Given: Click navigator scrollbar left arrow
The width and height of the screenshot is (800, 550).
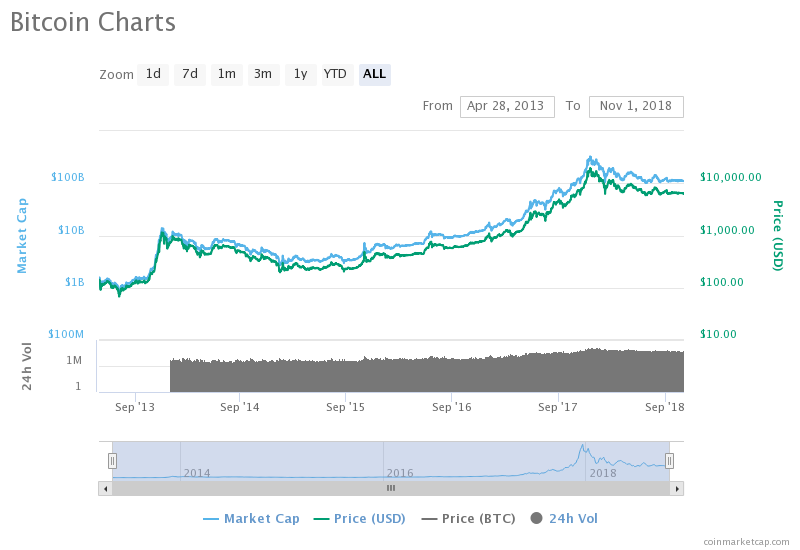Looking at the screenshot, I should click(x=105, y=488).
